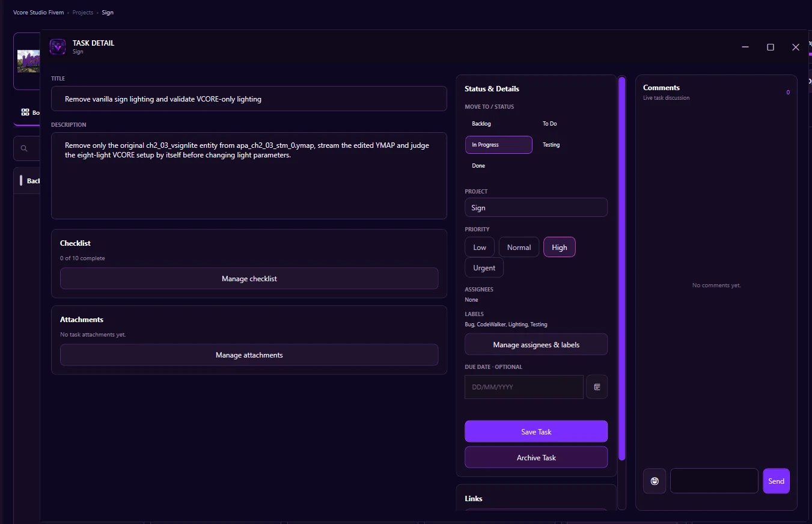
Task: Click the '0 of 10 complete' checklist text
Action: pos(82,258)
